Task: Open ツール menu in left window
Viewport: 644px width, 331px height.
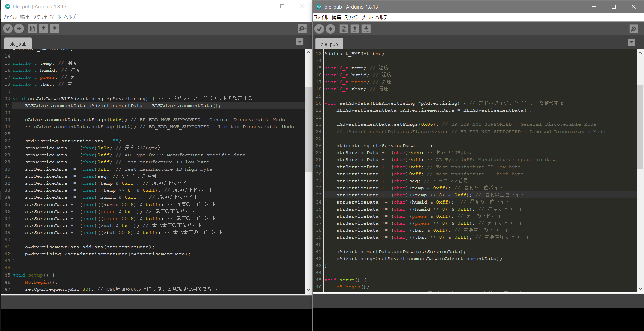Action: pos(55,17)
